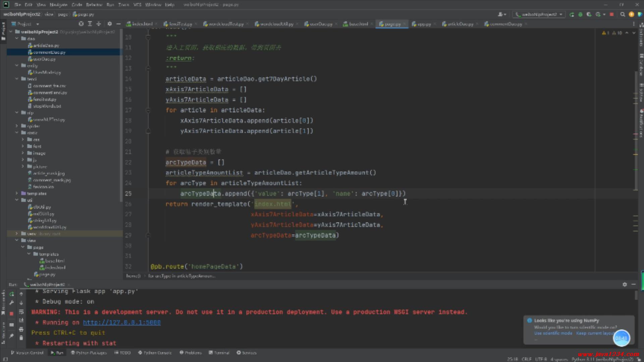Click Run with Coverage icon
This screenshot has height=362, width=644.
coord(589,14)
